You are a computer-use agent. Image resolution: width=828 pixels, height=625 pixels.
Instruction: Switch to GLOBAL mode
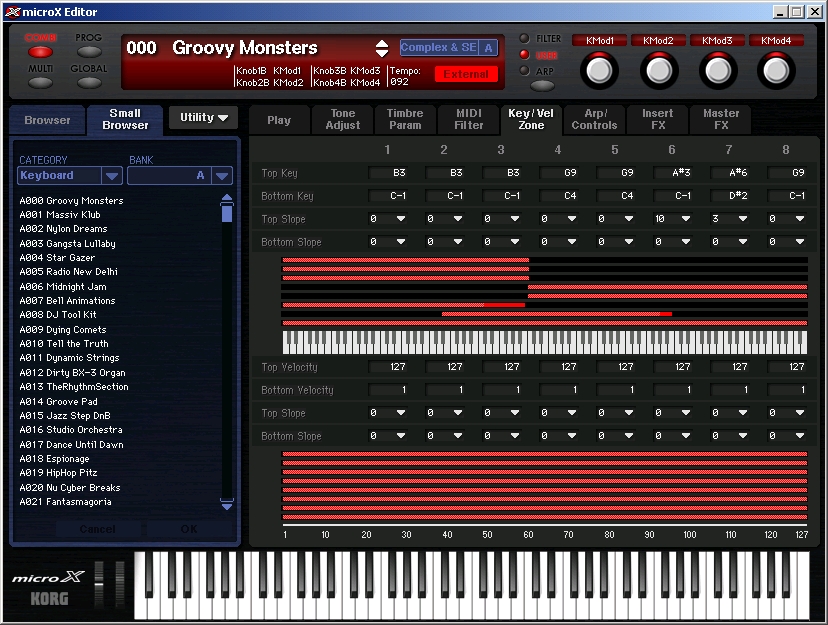click(x=89, y=83)
